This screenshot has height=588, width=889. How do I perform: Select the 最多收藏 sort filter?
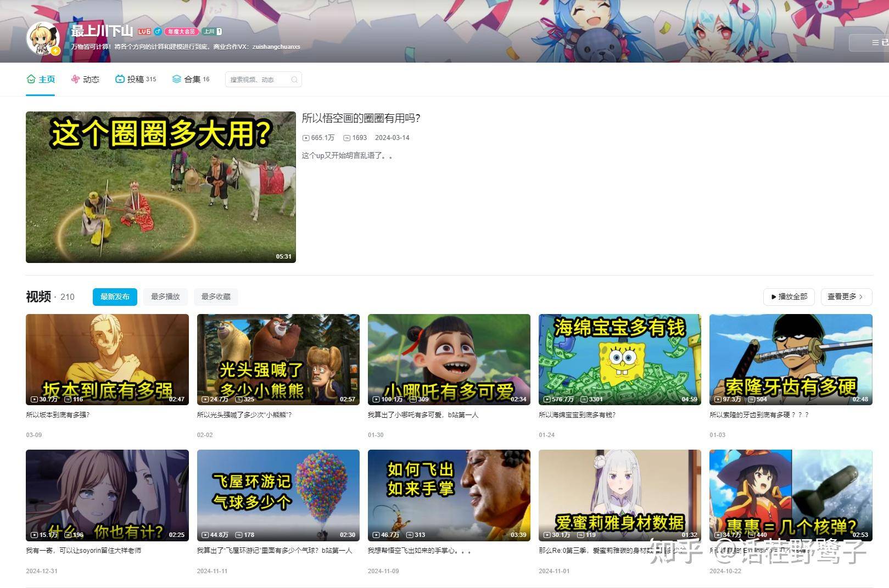(x=216, y=296)
